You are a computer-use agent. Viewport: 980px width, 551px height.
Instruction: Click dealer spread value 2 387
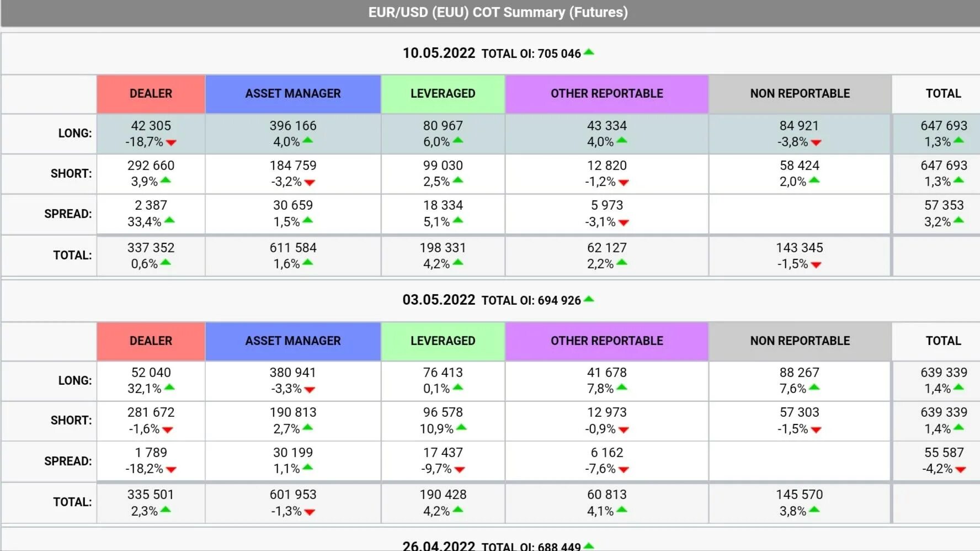point(151,205)
